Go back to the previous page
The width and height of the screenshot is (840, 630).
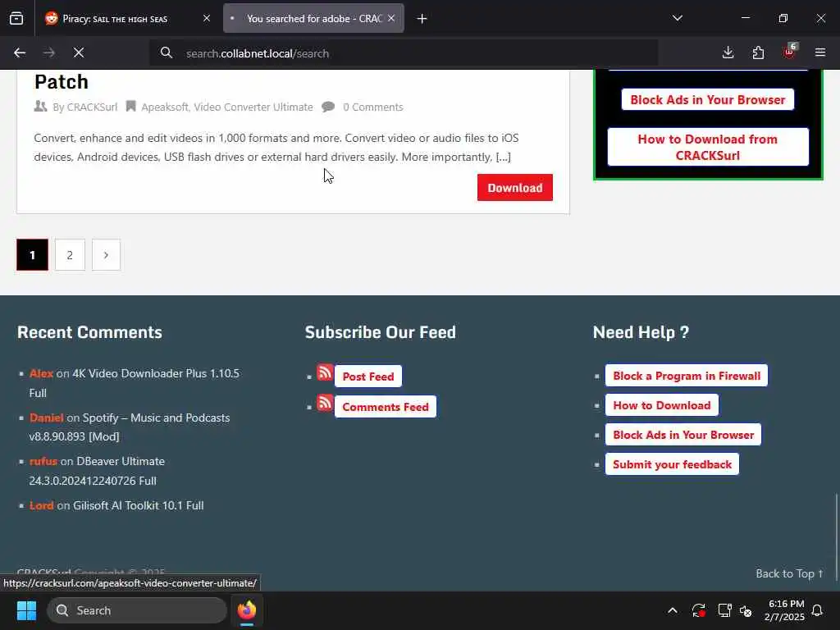(20, 52)
